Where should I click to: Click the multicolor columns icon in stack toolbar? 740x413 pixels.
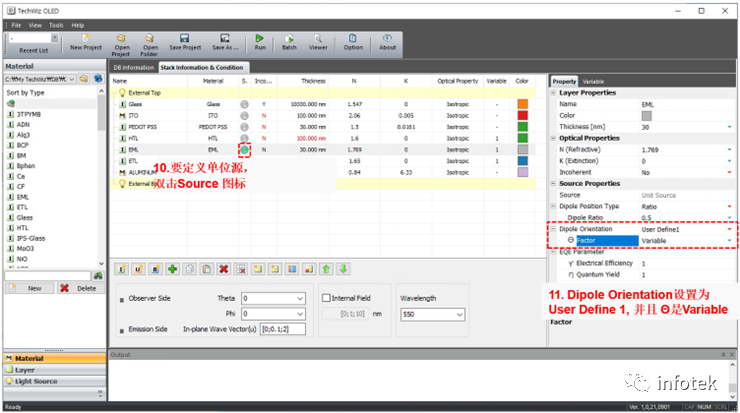click(292, 269)
